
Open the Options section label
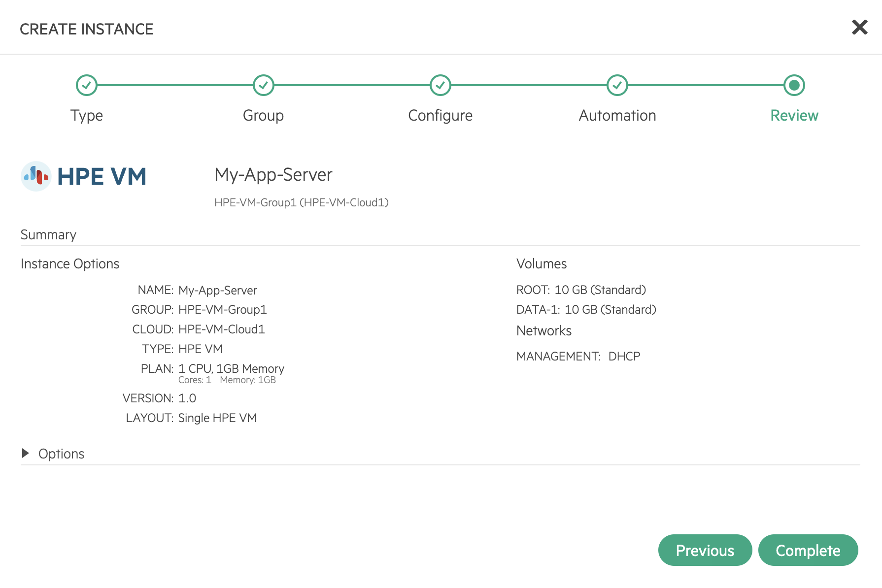[x=61, y=454]
